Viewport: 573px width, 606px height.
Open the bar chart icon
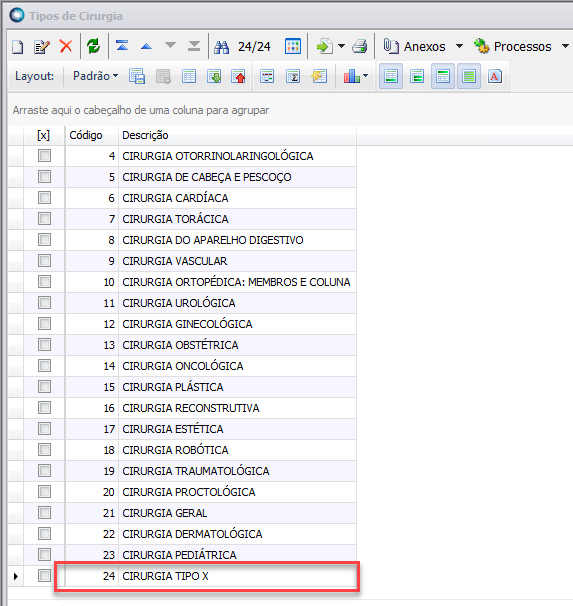(x=352, y=76)
